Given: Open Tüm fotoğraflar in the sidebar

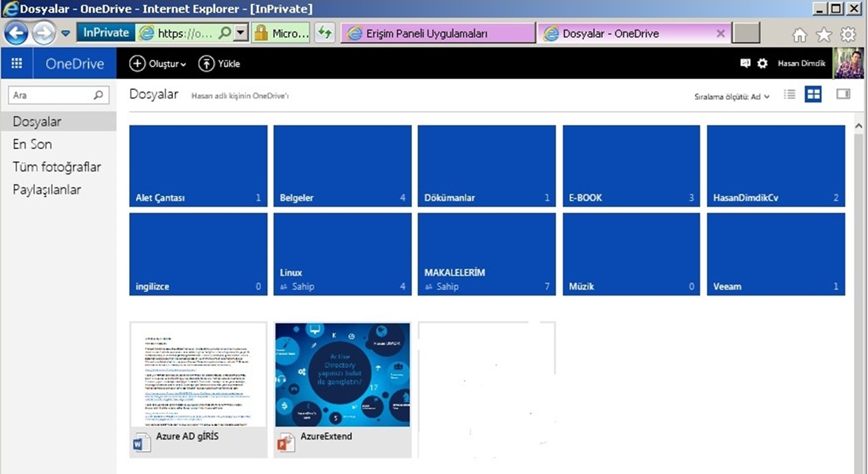Looking at the screenshot, I should click(x=59, y=167).
